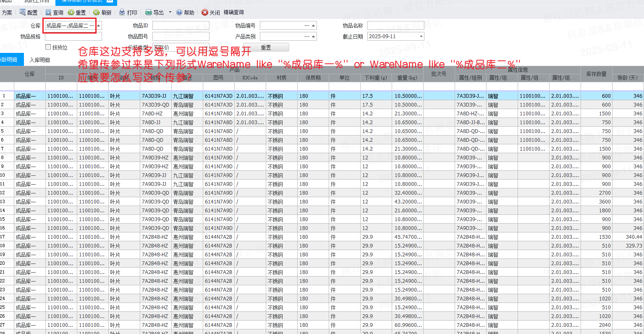Screen dimensions: 644x334
Task: Click the 重置 button in the filter panel
Action: pyautogui.click(x=266, y=47)
